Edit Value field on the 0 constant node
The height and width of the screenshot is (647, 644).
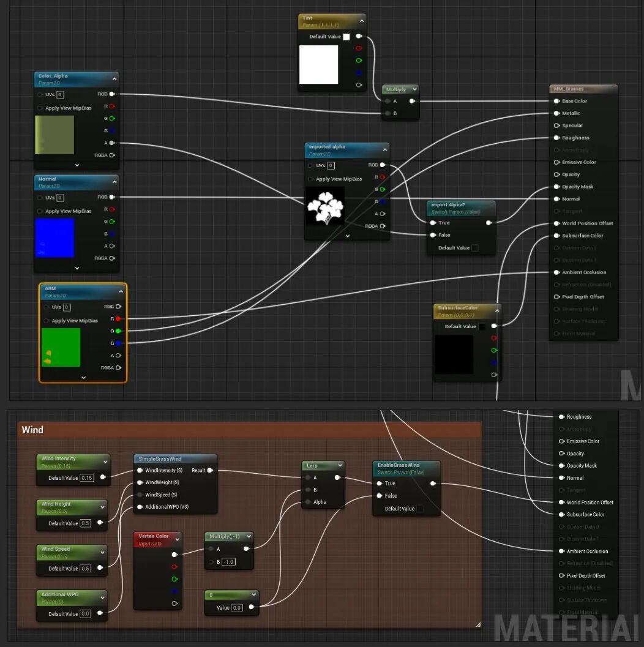point(237,607)
